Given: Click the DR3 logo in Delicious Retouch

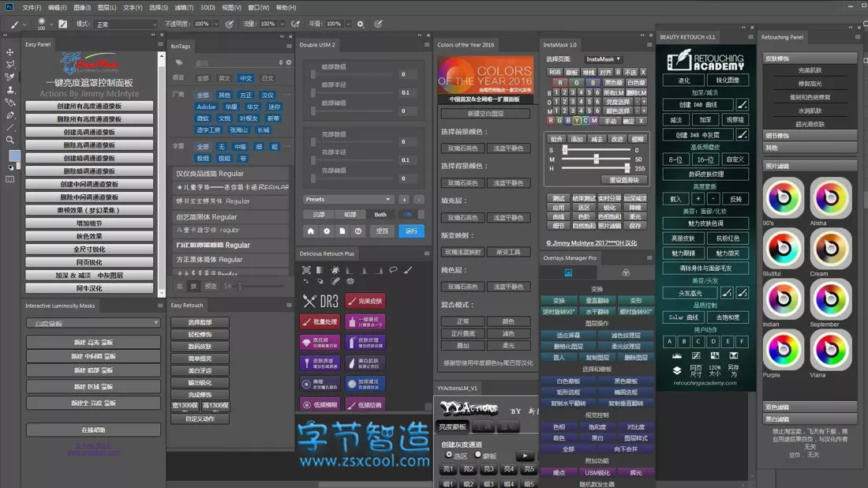Looking at the screenshot, I should pos(320,302).
